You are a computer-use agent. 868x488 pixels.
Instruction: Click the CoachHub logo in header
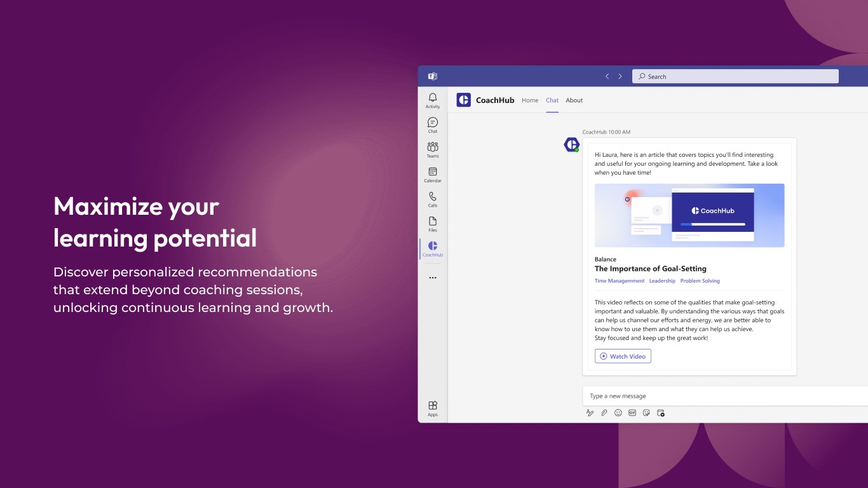[464, 100]
